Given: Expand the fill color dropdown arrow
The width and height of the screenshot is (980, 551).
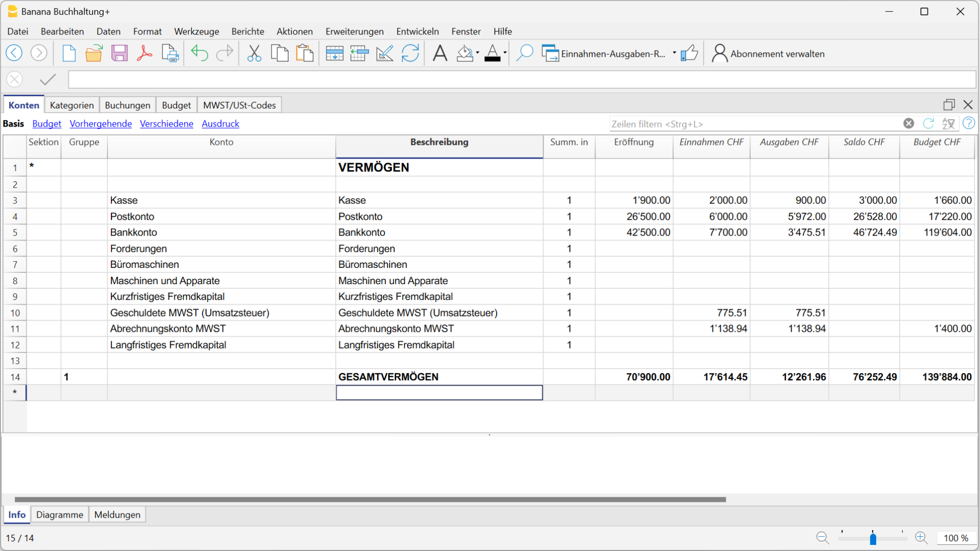Looking at the screenshot, I should (477, 53).
